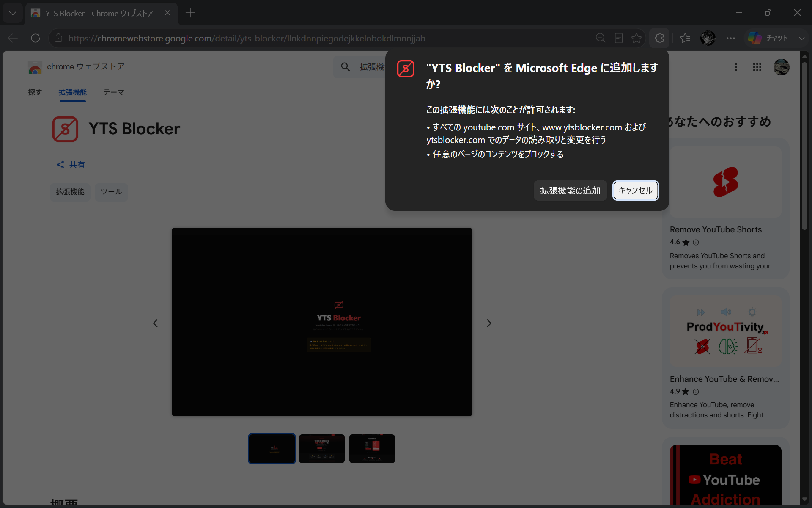Click the main YTS Blocker screenshot
The width and height of the screenshot is (812, 508).
pyautogui.click(x=322, y=322)
